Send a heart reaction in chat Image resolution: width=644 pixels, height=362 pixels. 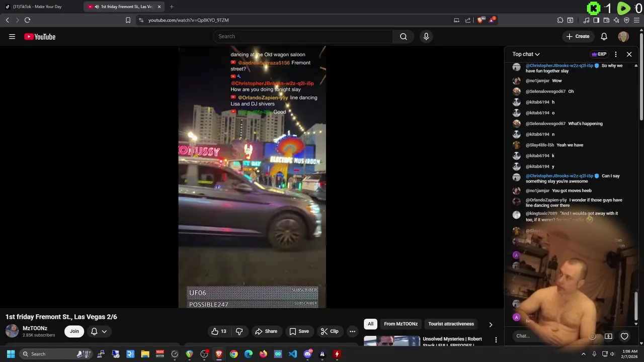click(624, 336)
